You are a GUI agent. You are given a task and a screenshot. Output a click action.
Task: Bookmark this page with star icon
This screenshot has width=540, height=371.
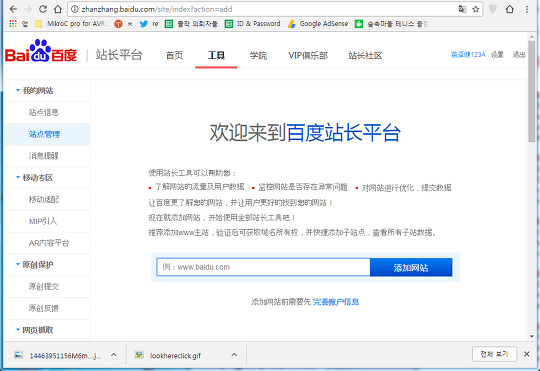(476, 9)
